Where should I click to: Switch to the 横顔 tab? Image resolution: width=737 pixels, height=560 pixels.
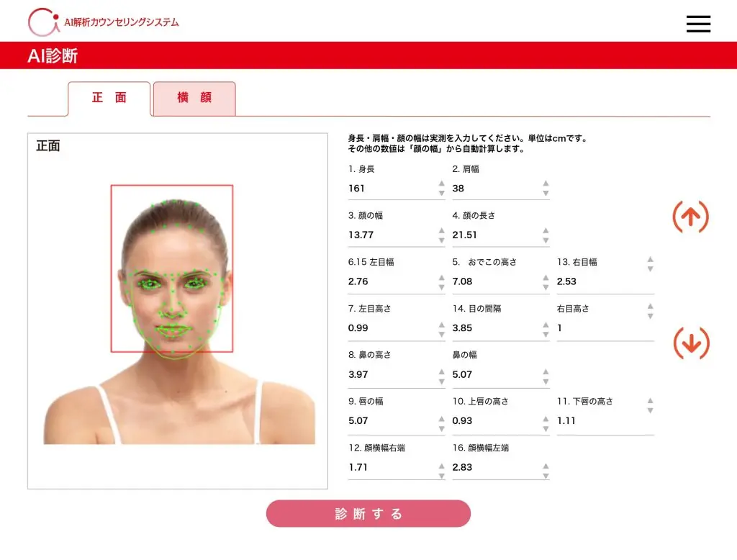(x=194, y=99)
